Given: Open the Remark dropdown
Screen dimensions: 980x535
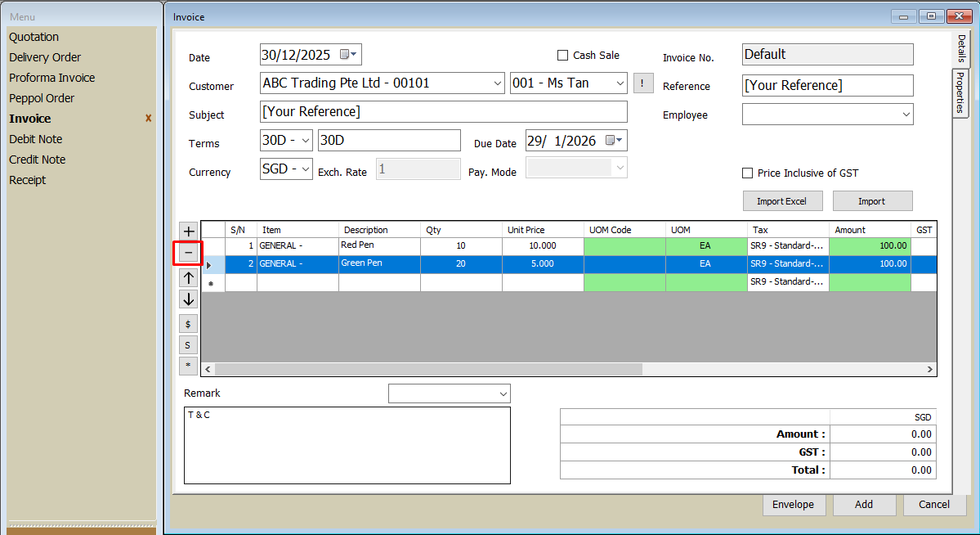Looking at the screenshot, I should (503, 394).
